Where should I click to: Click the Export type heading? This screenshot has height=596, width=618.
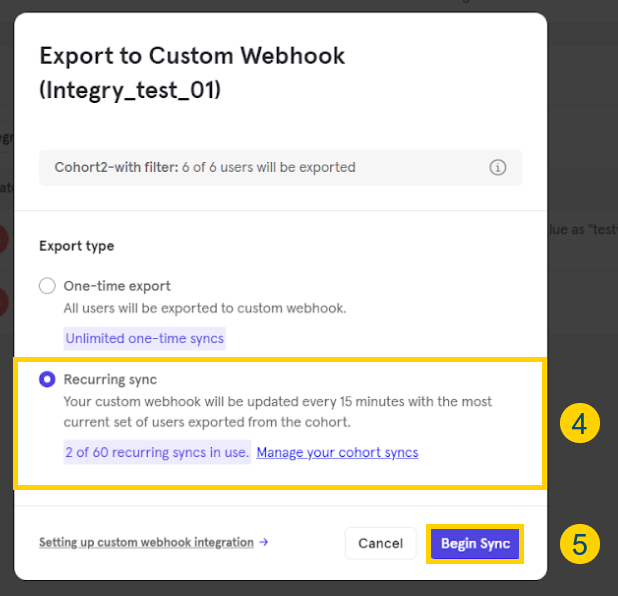point(77,246)
